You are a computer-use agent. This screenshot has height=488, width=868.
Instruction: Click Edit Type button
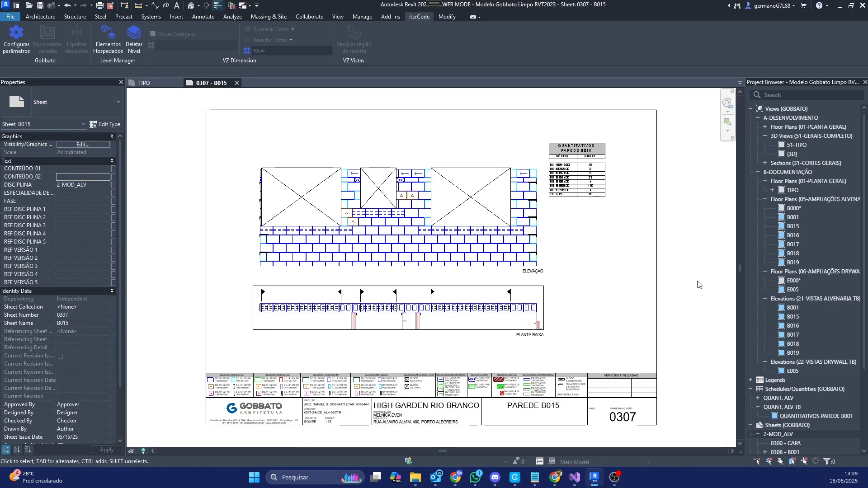click(x=105, y=124)
